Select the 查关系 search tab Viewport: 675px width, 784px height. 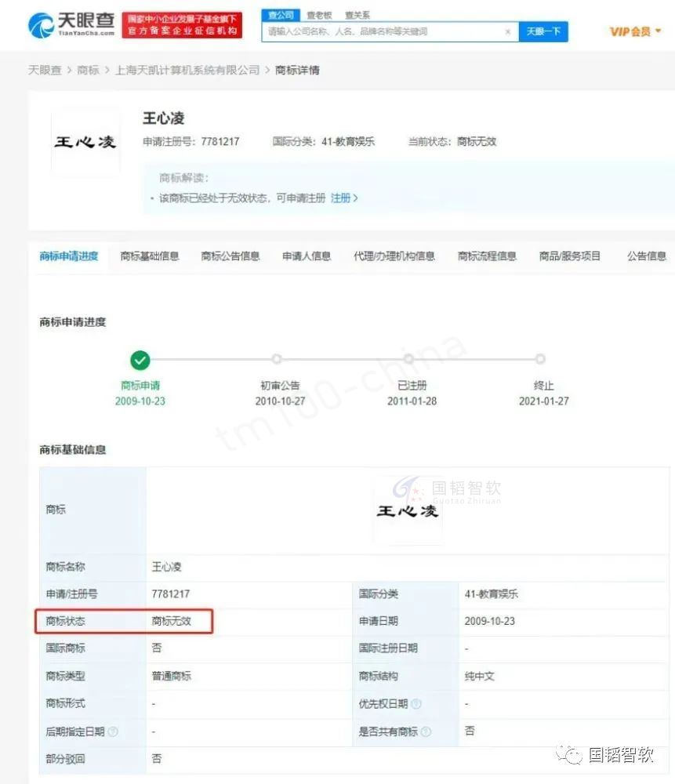(357, 16)
